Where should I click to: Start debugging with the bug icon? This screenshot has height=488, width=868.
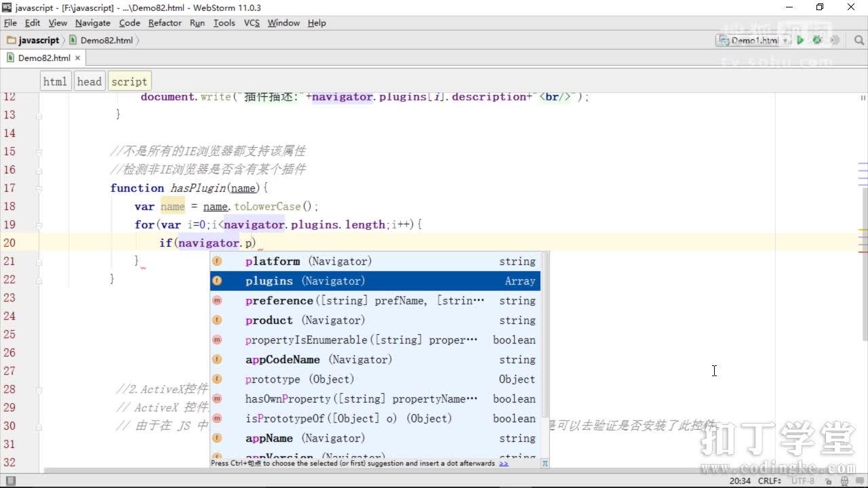tap(818, 40)
